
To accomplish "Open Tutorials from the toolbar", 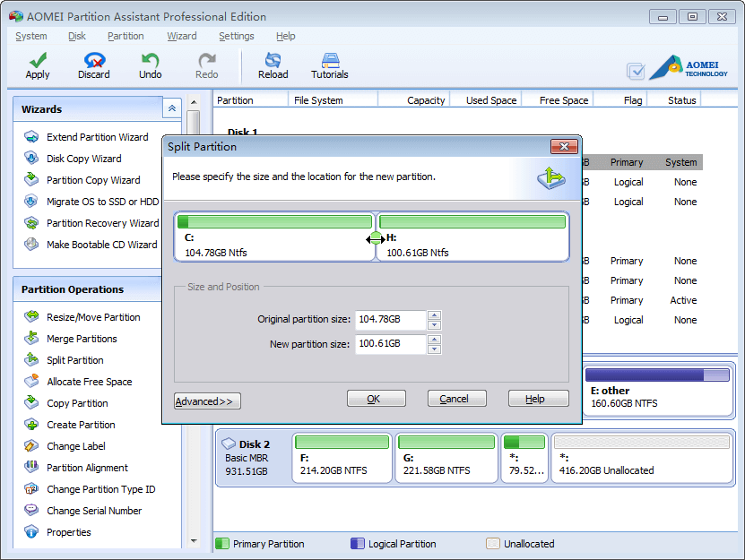I will pyautogui.click(x=330, y=65).
